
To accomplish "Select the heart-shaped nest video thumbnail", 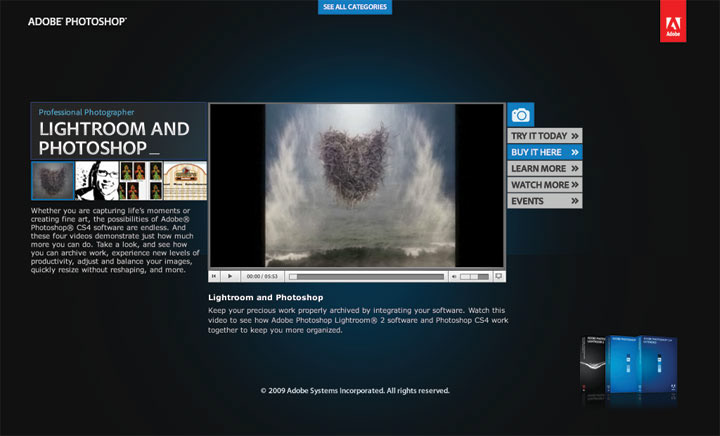I will (x=52, y=180).
